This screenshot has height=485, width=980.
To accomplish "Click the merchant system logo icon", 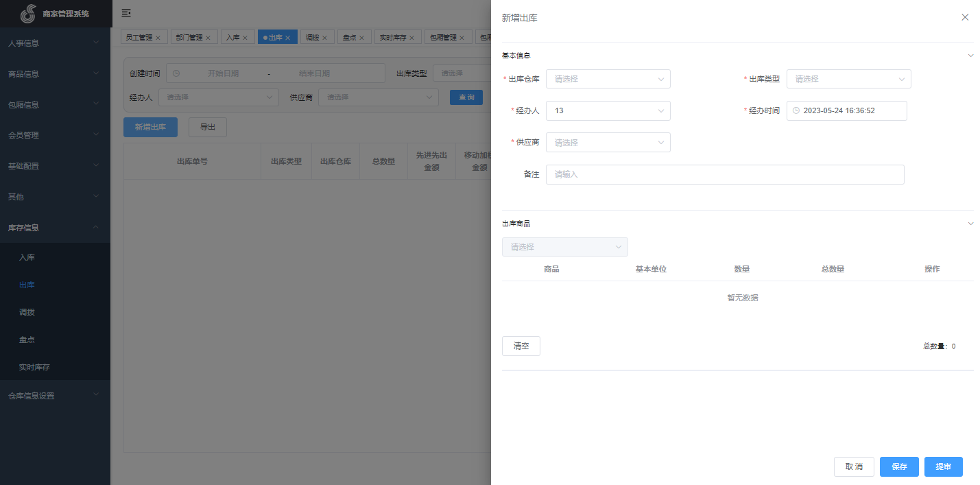I will coord(27,13).
